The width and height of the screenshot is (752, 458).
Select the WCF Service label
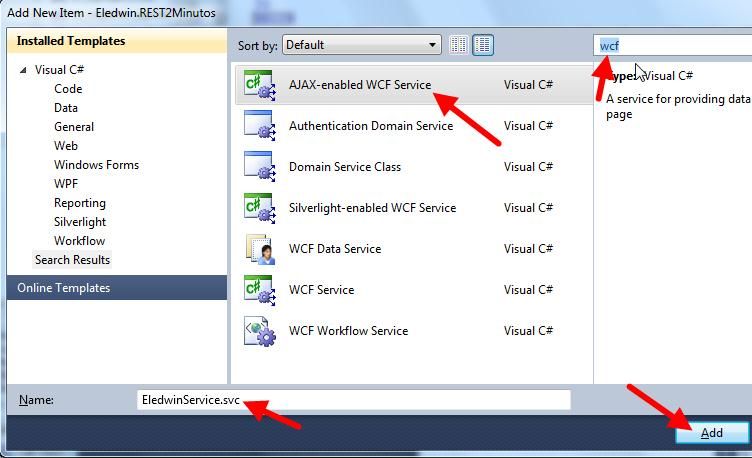(x=321, y=290)
